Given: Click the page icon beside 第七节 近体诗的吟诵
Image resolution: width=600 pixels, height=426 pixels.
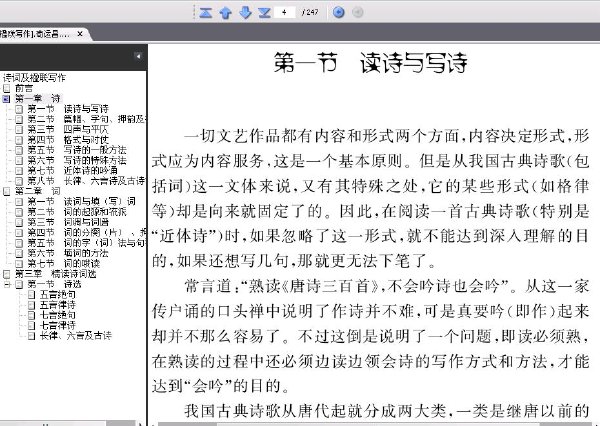Looking at the screenshot, I should click(x=19, y=171).
